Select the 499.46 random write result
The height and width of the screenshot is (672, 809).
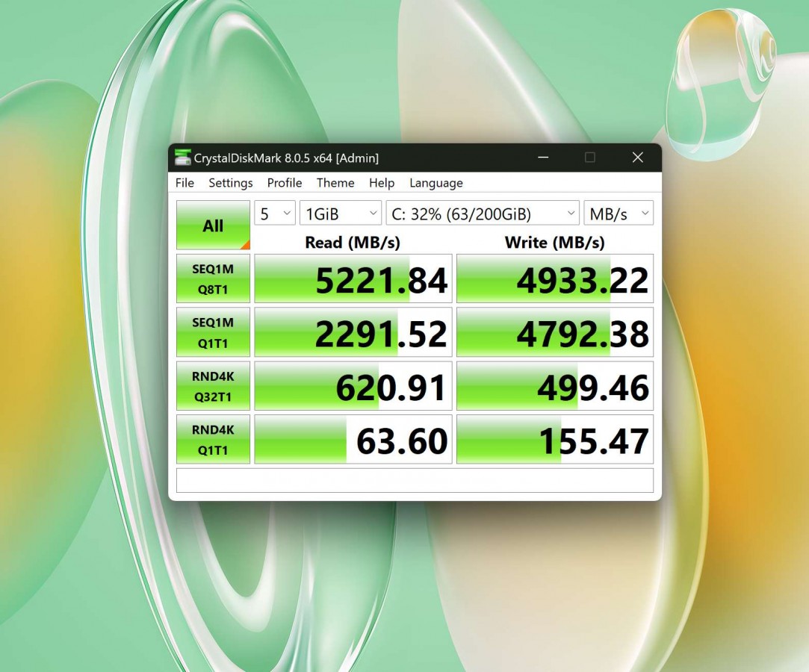coord(555,386)
